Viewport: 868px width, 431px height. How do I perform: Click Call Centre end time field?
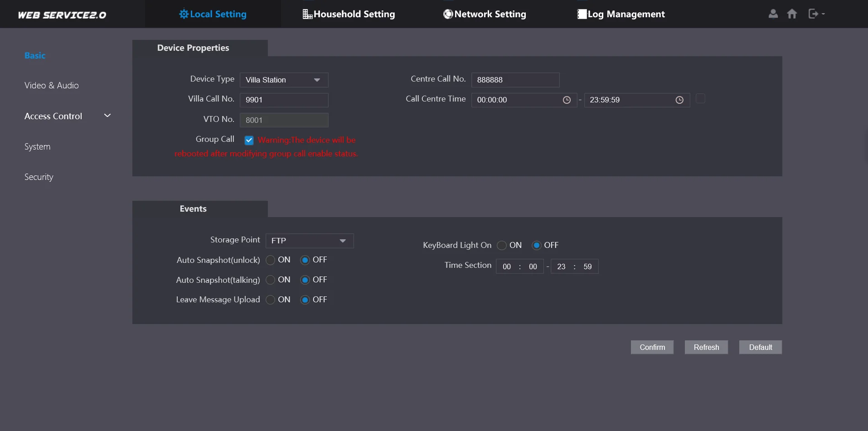pos(637,100)
